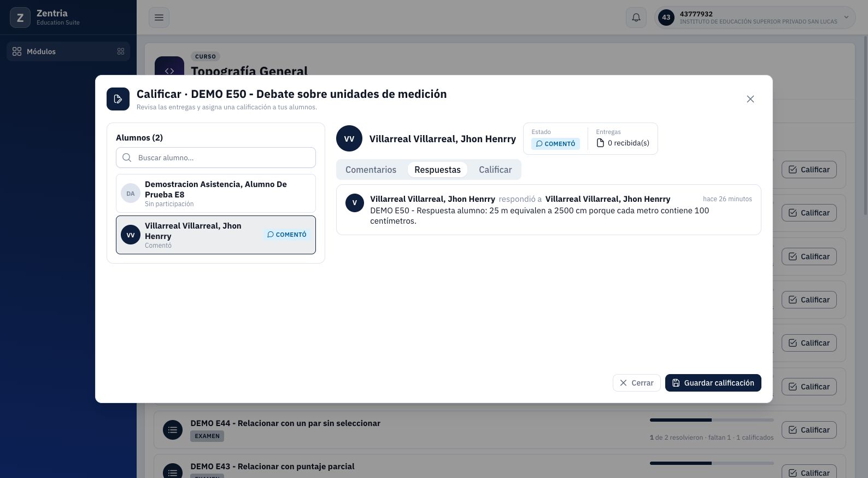This screenshot has width=868, height=478.
Task: Click the 'hace 26 minutos' timestamp
Action: point(728,199)
